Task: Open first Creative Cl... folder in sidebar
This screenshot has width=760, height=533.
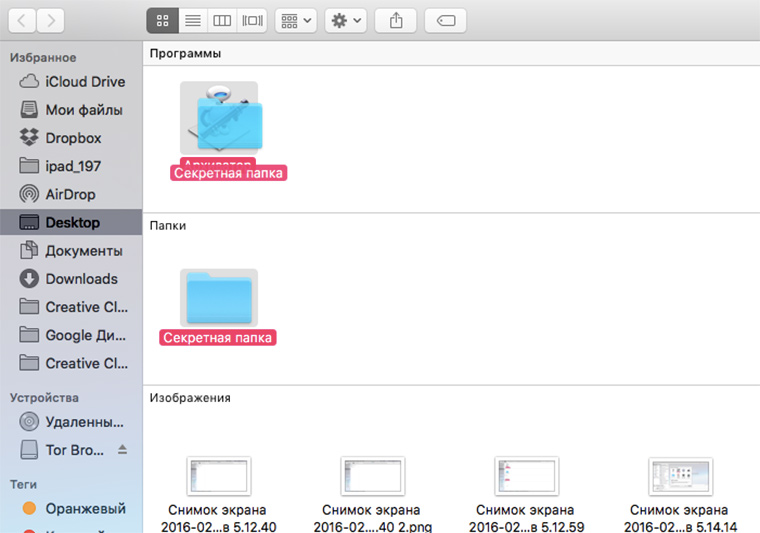Action: (71, 307)
